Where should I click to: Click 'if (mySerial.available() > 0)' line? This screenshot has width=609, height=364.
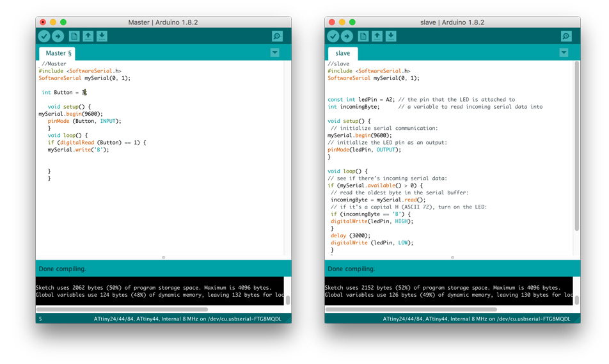pyautogui.click(x=375, y=186)
